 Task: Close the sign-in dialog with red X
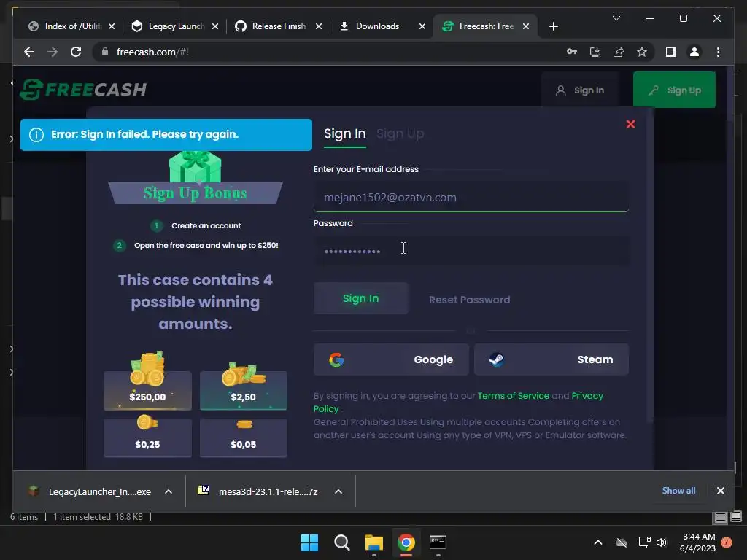tap(630, 124)
